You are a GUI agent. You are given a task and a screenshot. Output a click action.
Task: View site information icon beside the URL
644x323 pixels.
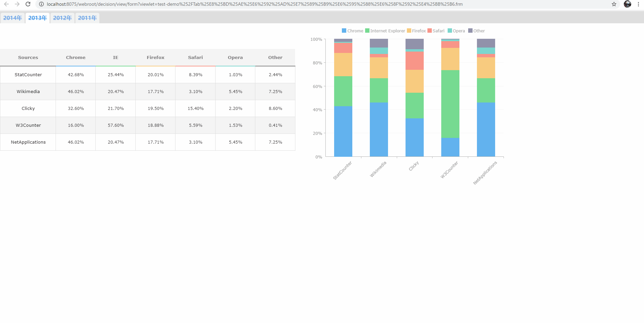click(x=41, y=4)
